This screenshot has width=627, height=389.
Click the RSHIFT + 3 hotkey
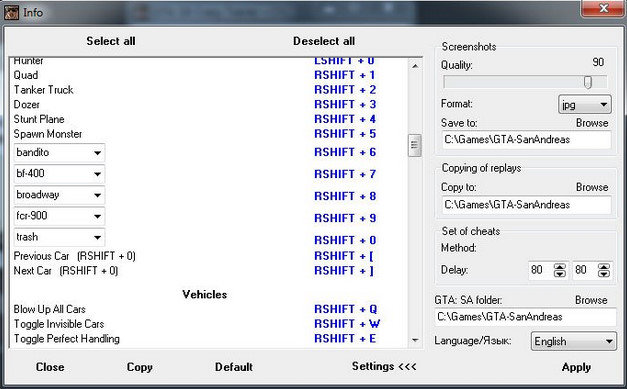(345, 105)
